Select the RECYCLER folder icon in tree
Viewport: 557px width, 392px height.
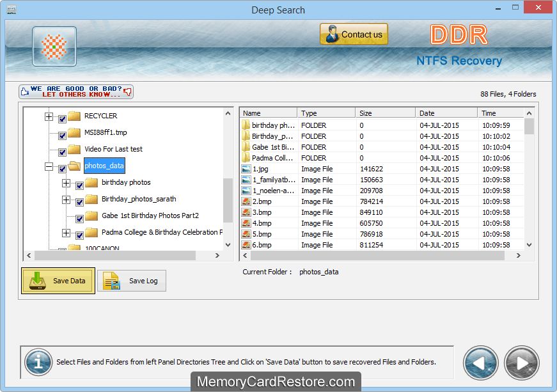click(74, 116)
